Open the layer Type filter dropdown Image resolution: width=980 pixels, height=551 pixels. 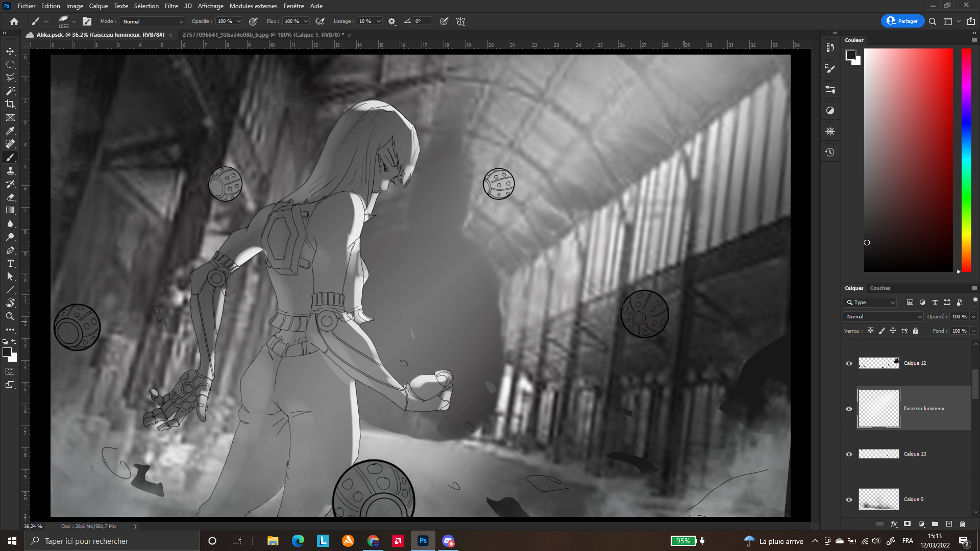[x=870, y=303]
